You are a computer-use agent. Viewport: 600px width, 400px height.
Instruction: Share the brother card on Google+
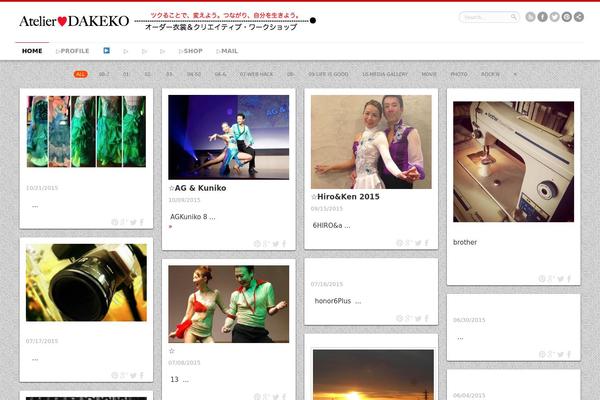(x=551, y=279)
